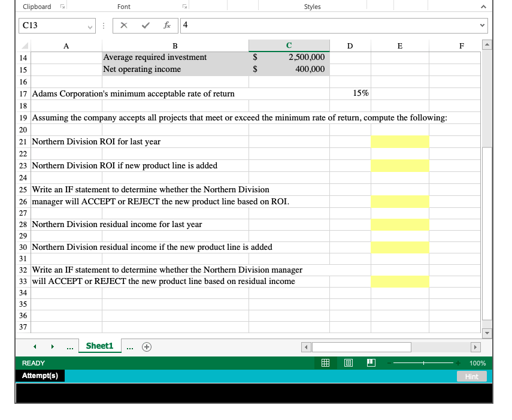This screenshot has height=420, width=512.
Task: Cancel entry with the X icon
Action: click(x=125, y=25)
